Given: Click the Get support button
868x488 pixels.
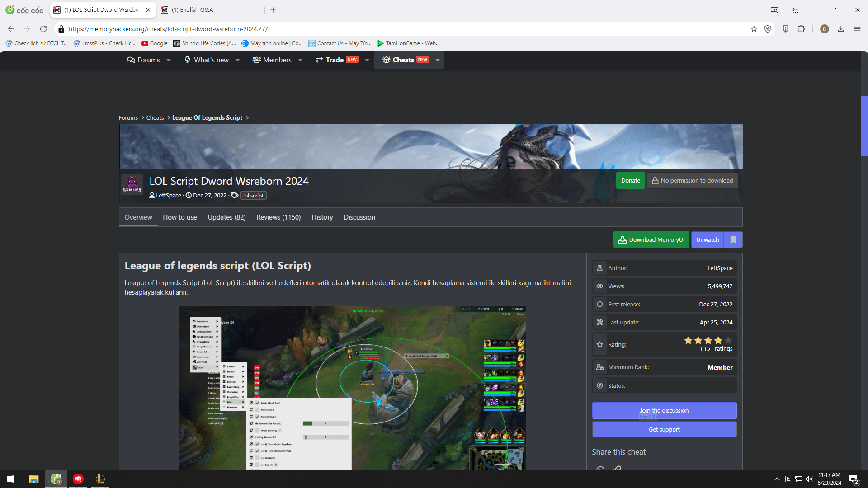Looking at the screenshot, I should pyautogui.click(x=664, y=430).
